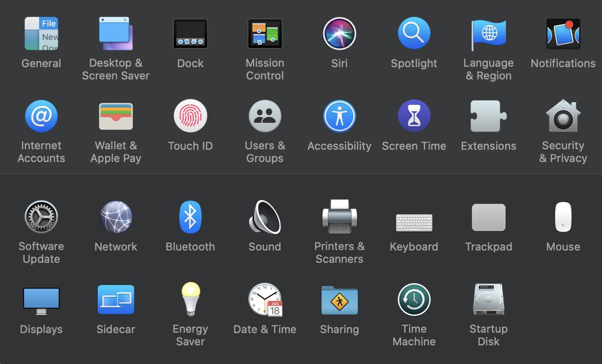Open Wallet & Apple Pay settings
The width and height of the screenshot is (602, 364).
point(116,116)
